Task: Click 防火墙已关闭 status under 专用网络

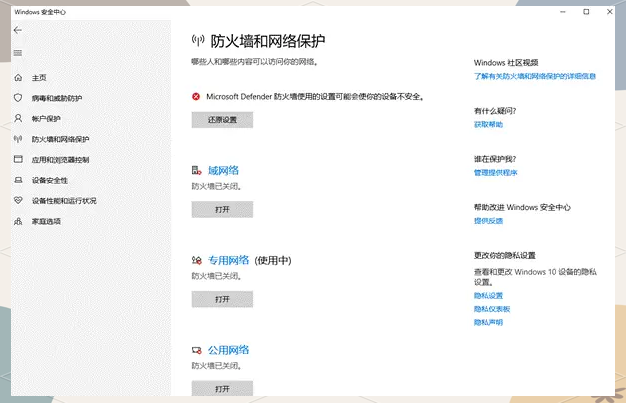Action: (x=216, y=276)
